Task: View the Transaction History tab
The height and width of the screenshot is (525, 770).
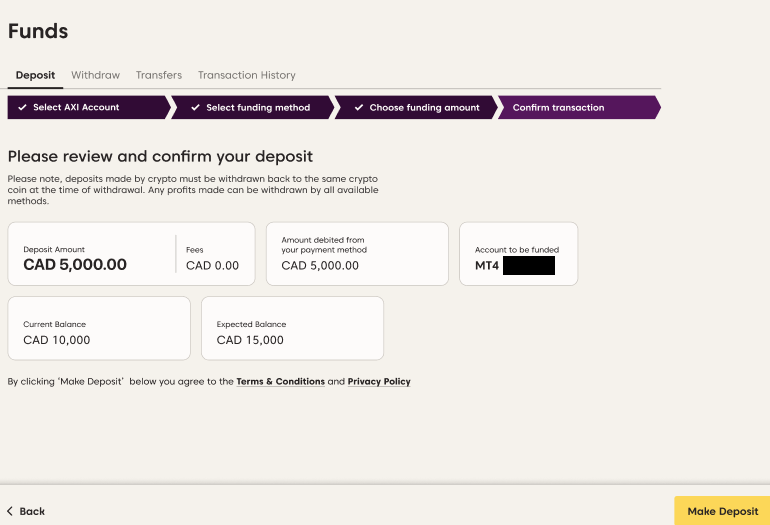Action: pos(246,75)
